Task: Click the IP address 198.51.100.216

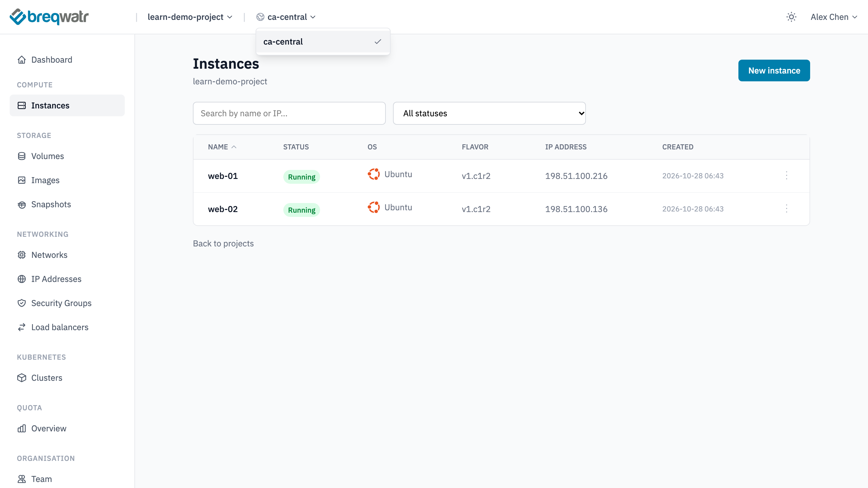Action: (576, 176)
